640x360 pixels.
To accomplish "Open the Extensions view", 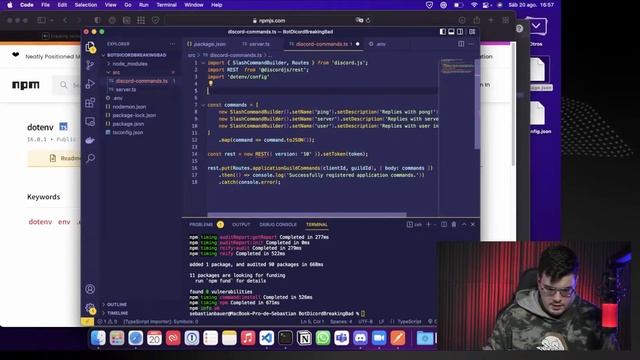I will [90, 102].
